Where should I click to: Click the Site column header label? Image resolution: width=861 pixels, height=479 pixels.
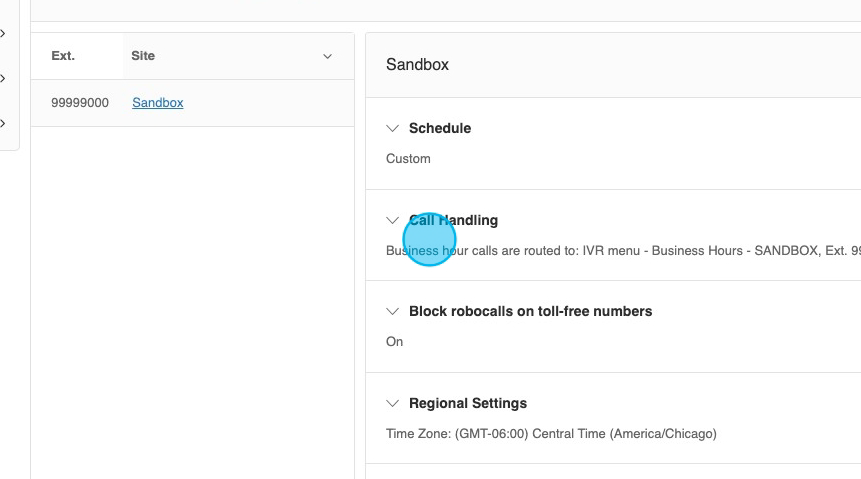pyautogui.click(x=143, y=56)
